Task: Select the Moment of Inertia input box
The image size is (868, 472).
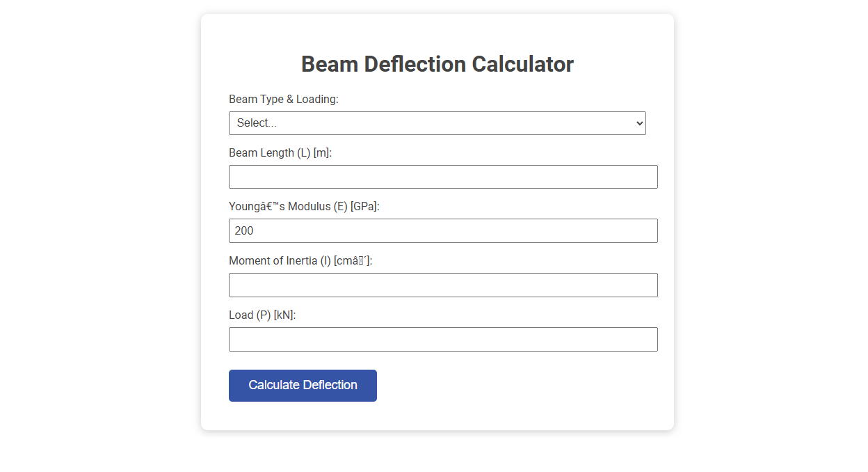Action: click(443, 285)
